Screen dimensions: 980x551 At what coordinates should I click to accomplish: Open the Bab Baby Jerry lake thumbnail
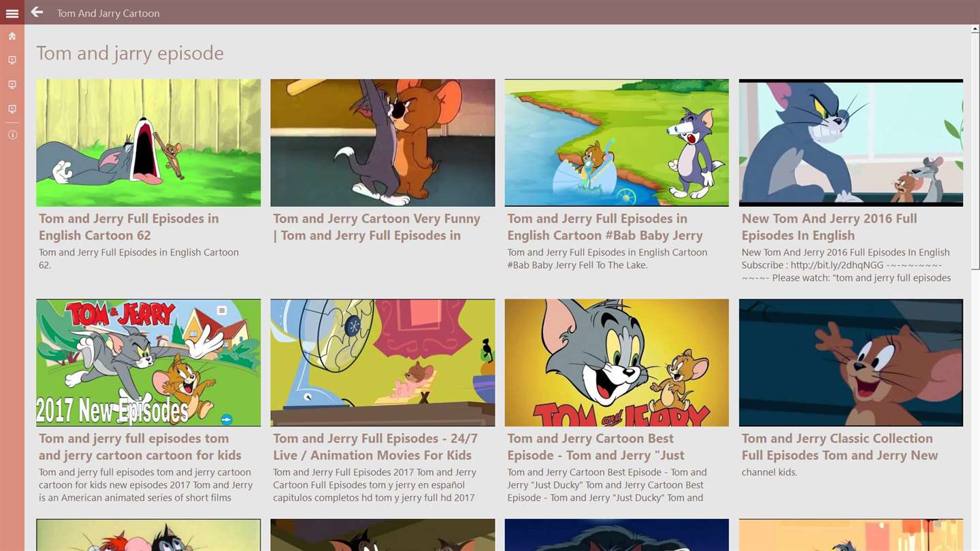pyautogui.click(x=617, y=143)
